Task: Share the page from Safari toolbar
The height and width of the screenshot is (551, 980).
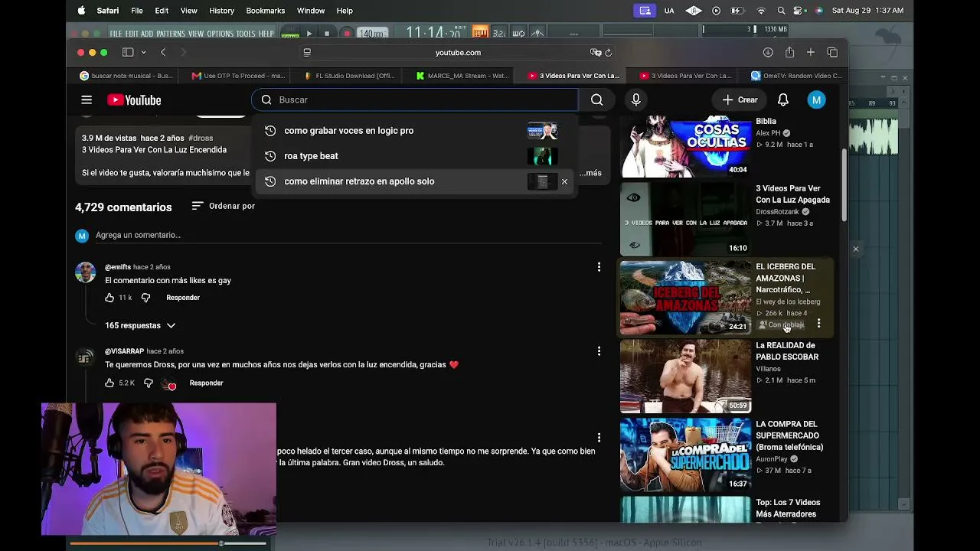Action: point(789,52)
